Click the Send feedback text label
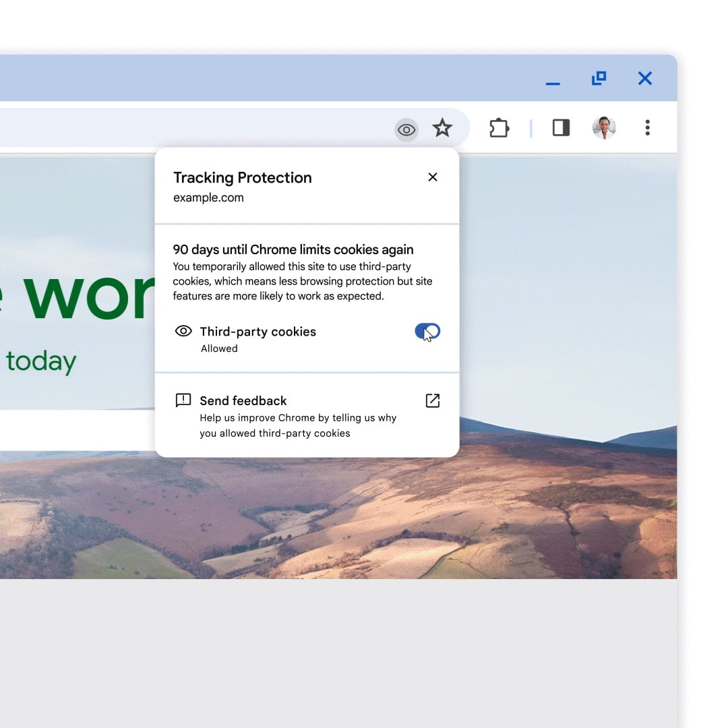The image size is (728, 728). click(243, 401)
